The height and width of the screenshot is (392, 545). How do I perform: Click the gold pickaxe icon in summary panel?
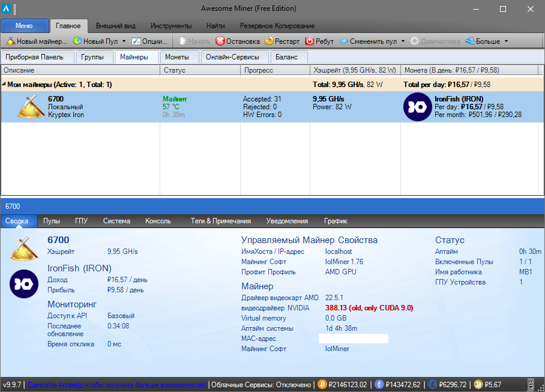tap(24, 248)
